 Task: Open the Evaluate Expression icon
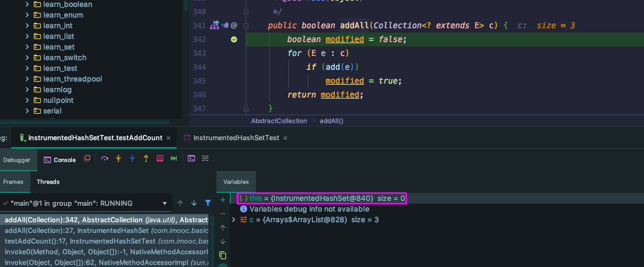191,159
